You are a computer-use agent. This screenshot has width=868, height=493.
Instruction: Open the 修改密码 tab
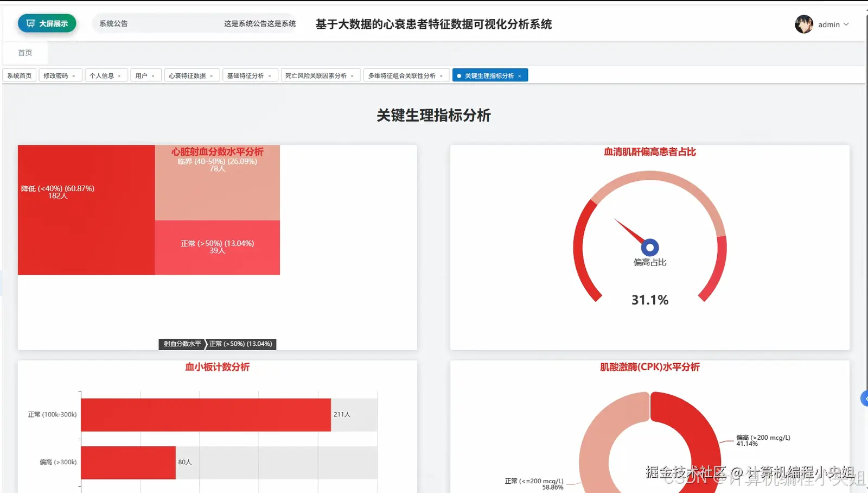(x=56, y=75)
